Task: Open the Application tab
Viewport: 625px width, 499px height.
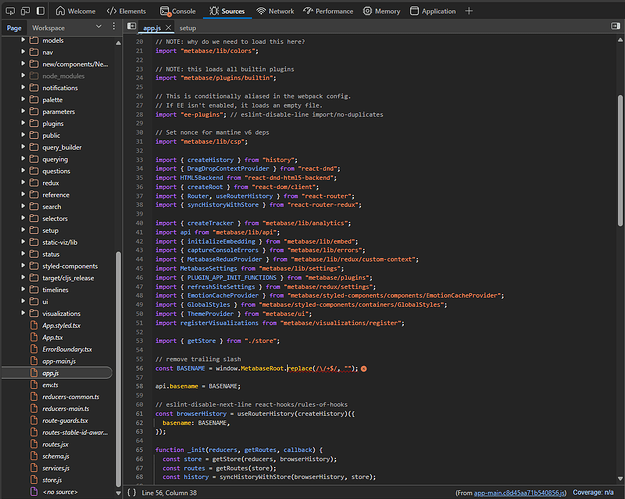Action: (433, 11)
